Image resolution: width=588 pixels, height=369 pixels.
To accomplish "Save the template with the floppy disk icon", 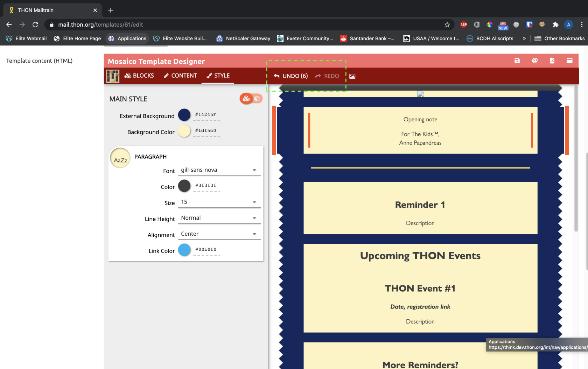I will click(x=517, y=61).
